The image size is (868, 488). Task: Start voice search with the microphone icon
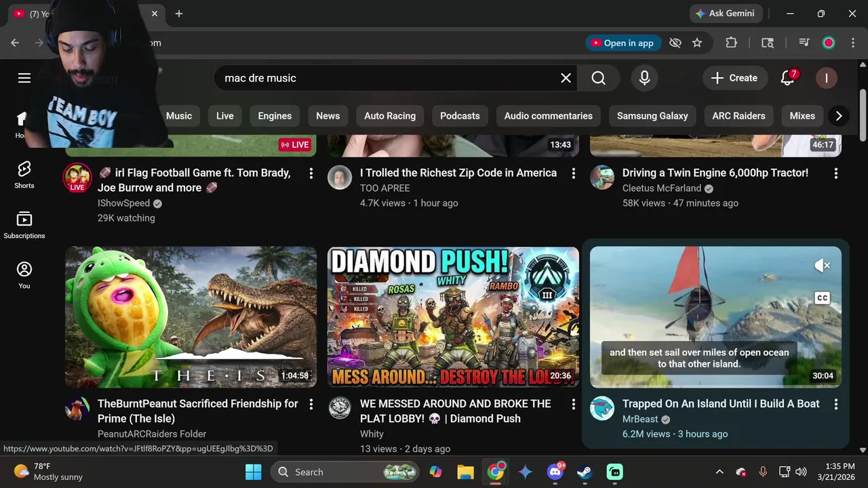644,78
